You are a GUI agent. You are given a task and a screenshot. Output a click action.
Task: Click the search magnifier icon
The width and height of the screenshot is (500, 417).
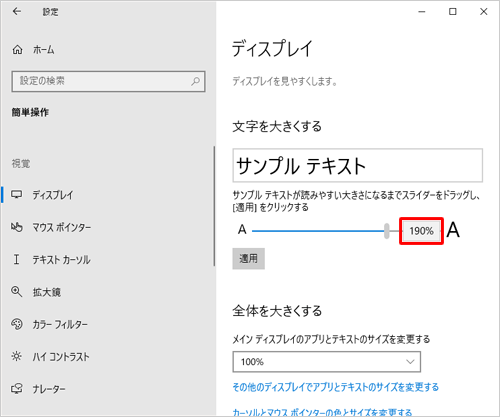coord(196,81)
